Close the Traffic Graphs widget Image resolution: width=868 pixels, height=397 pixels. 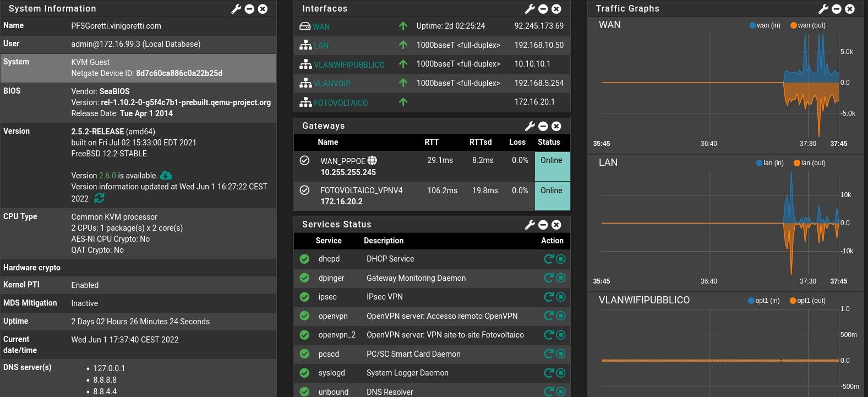[x=850, y=9]
